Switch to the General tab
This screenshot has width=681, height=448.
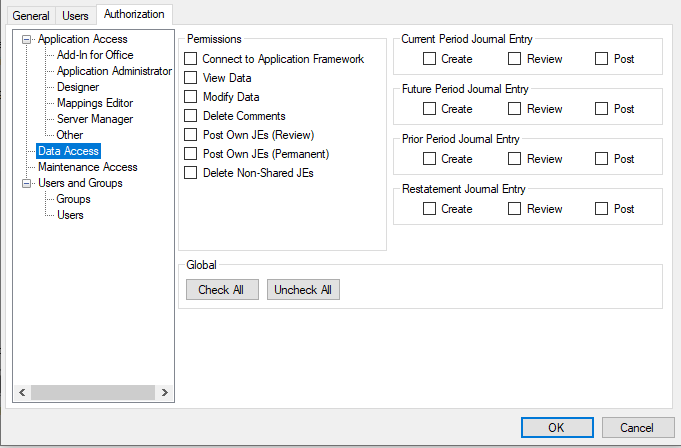30,15
